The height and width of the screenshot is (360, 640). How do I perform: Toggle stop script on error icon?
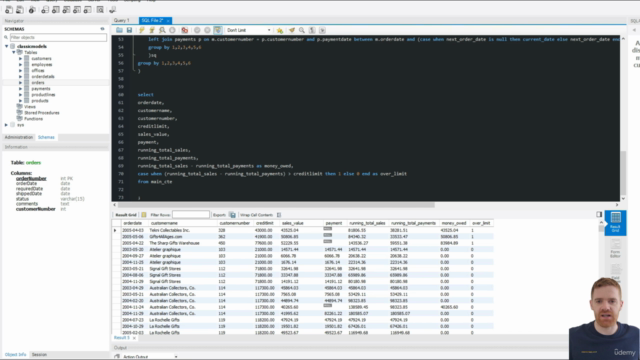click(x=184, y=30)
